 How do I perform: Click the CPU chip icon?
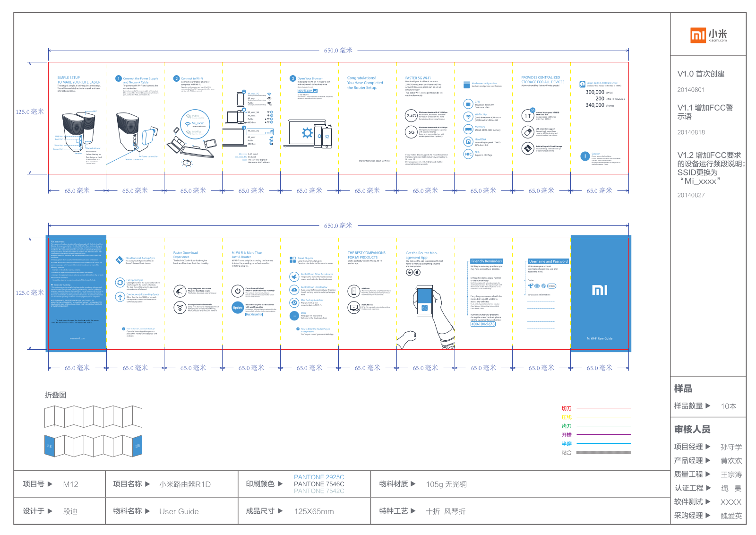[x=468, y=104]
